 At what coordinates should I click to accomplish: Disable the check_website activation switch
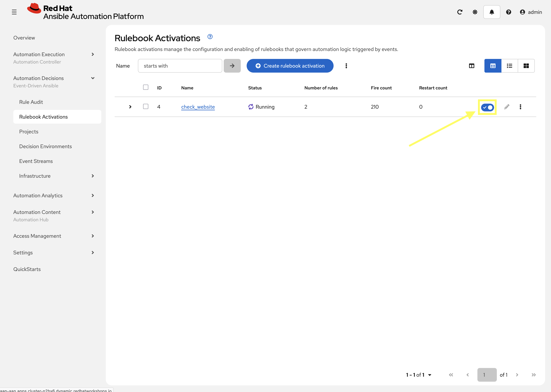pos(487,107)
